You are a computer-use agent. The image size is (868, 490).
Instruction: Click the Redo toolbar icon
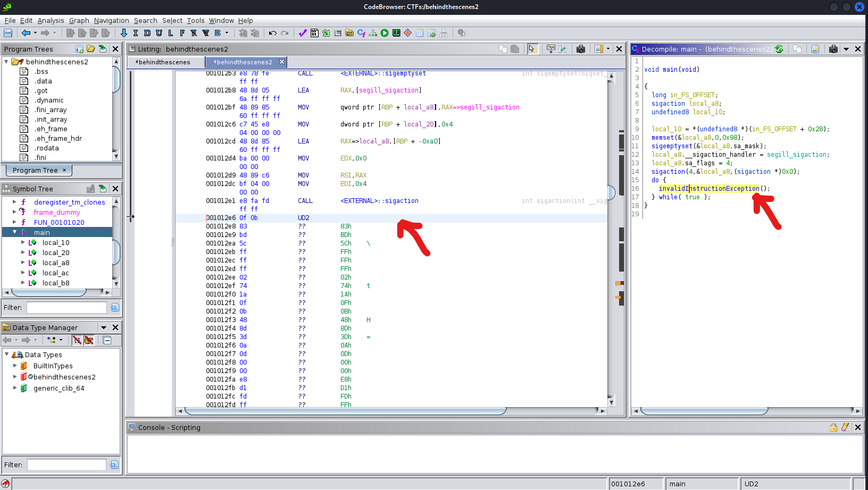pyautogui.click(x=285, y=33)
